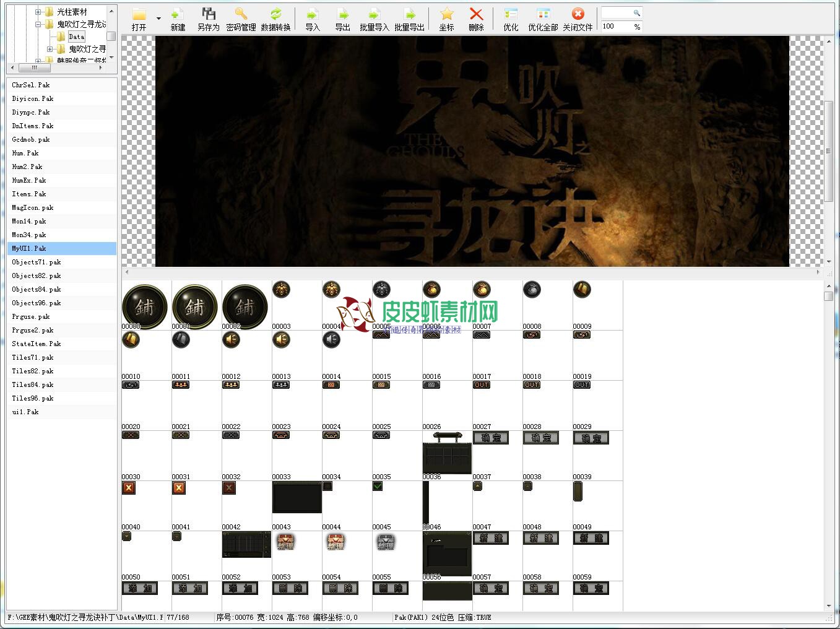Expand the 光柱素材 tree folder
This screenshot has height=629, width=840.
click(38, 12)
